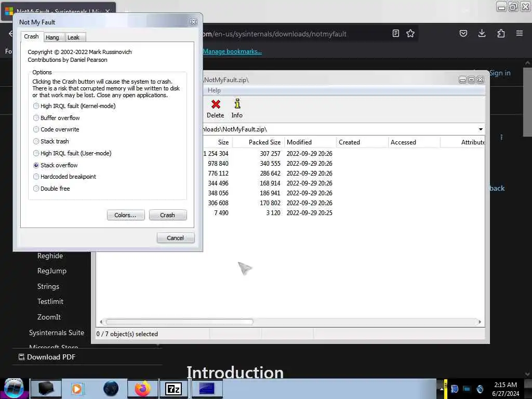The height and width of the screenshot is (399, 532).
Task: Click the Info icon in 7-Zip toolbar
Action: pos(237,109)
